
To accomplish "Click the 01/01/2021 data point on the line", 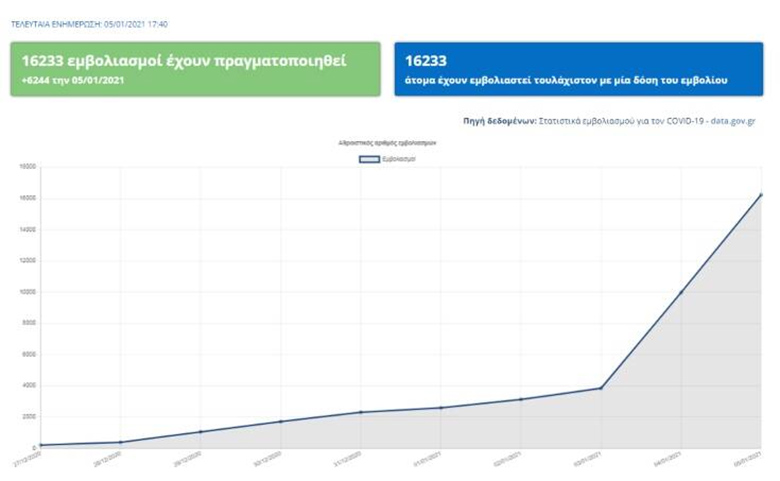I will pos(441,407).
